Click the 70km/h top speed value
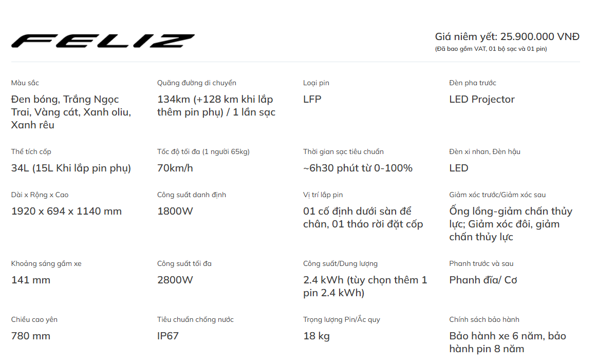This screenshot has height=364, width=597. pos(175,168)
